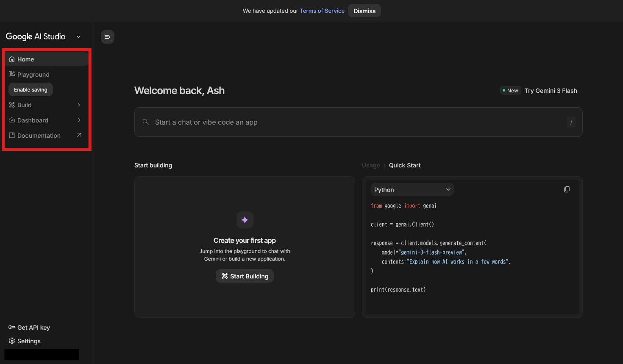Viewport: 623px width, 364px height.
Task: Switch to the Quick Start tab
Action: 405,165
